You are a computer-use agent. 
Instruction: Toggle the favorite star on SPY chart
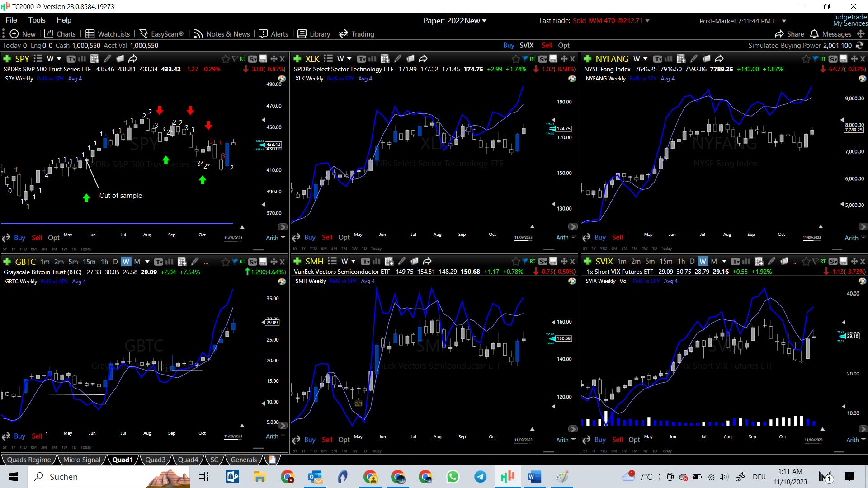pos(225,59)
